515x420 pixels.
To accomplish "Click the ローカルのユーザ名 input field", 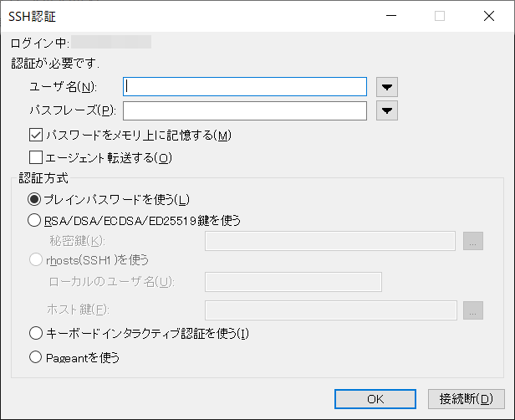I will click(293, 282).
